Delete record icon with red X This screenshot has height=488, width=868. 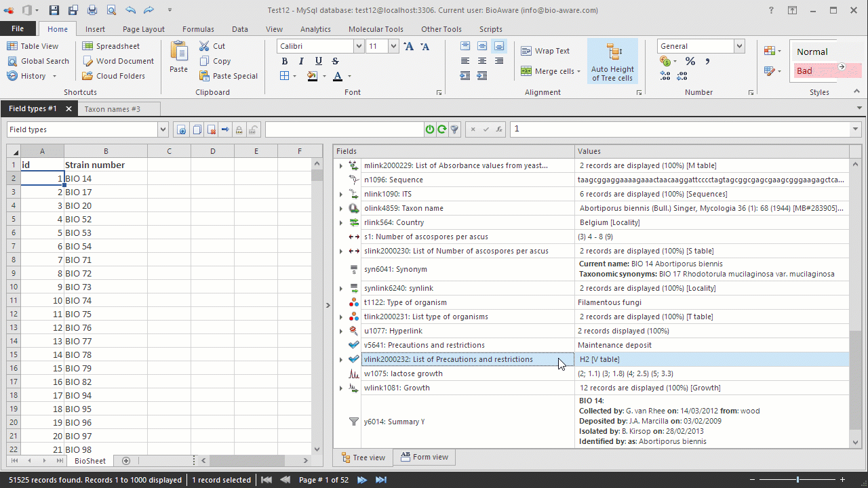(212, 129)
